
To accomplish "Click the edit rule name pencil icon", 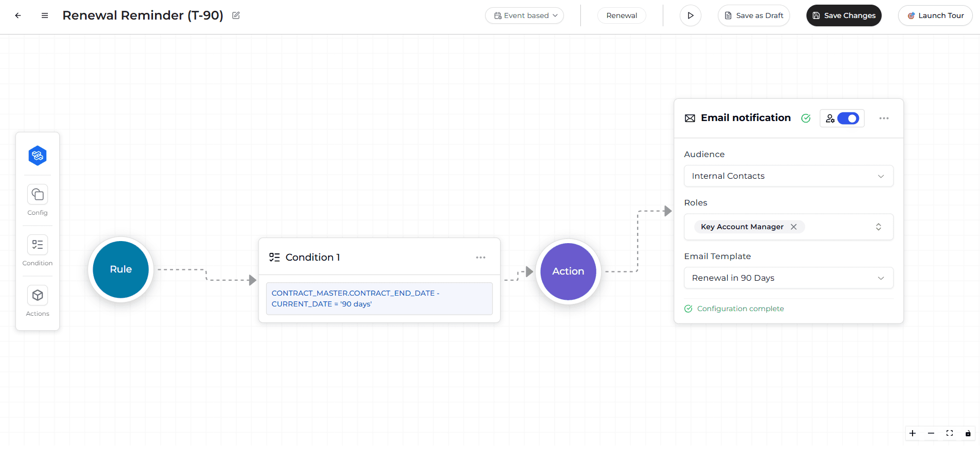I will point(236,15).
